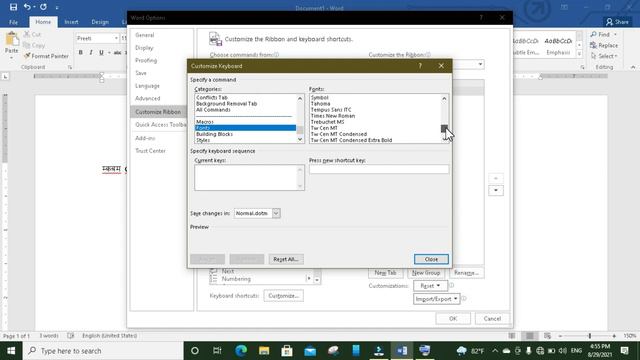Click the Share button in Word
This screenshot has height=360, width=640.
click(x=617, y=22)
